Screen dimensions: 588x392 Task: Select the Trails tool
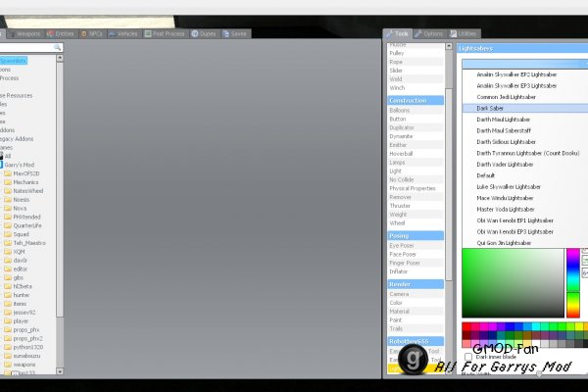pyautogui.click(x=416, y=329)
